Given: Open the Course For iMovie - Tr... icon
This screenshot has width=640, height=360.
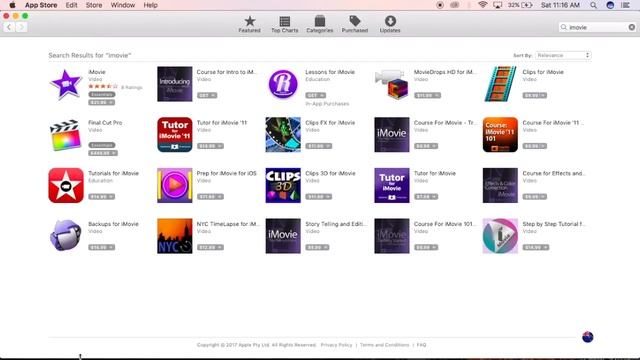Looking at the screenshot, I should [x=392, y=135].
